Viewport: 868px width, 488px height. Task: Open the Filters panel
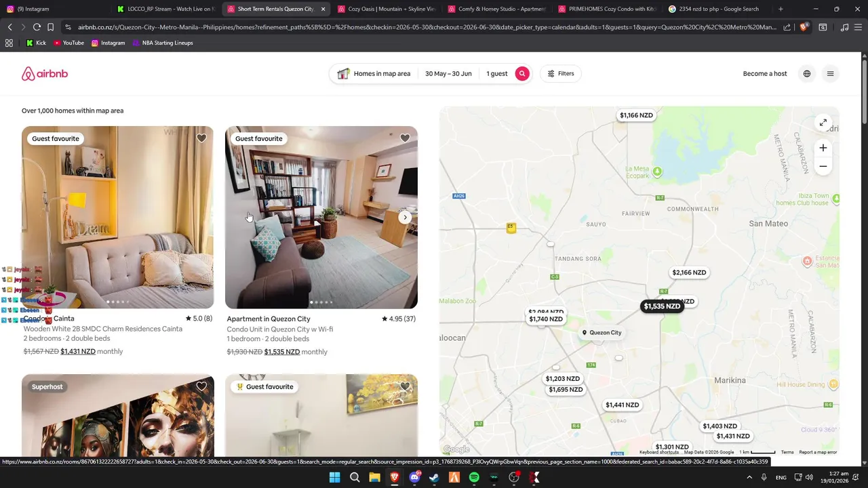click(x=561, y=73)
